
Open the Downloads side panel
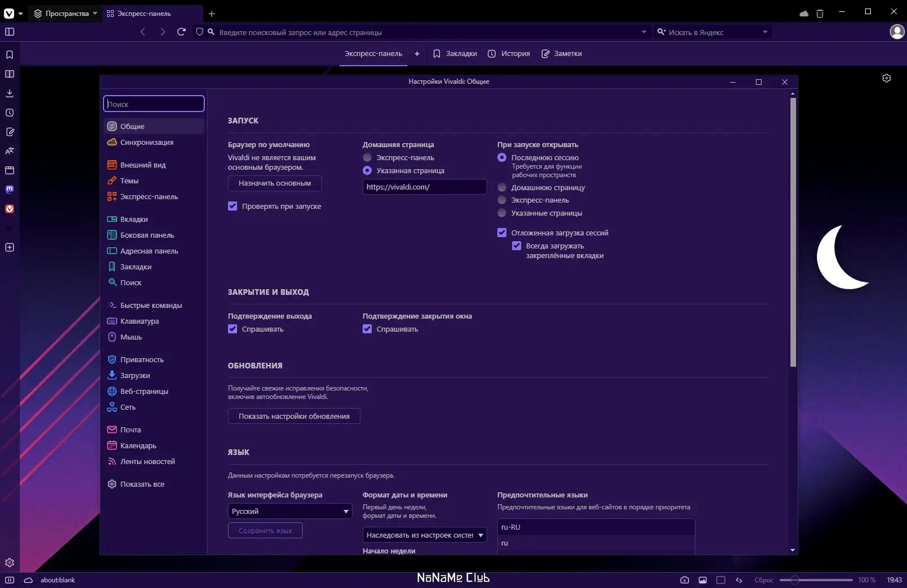click(10, 93)
